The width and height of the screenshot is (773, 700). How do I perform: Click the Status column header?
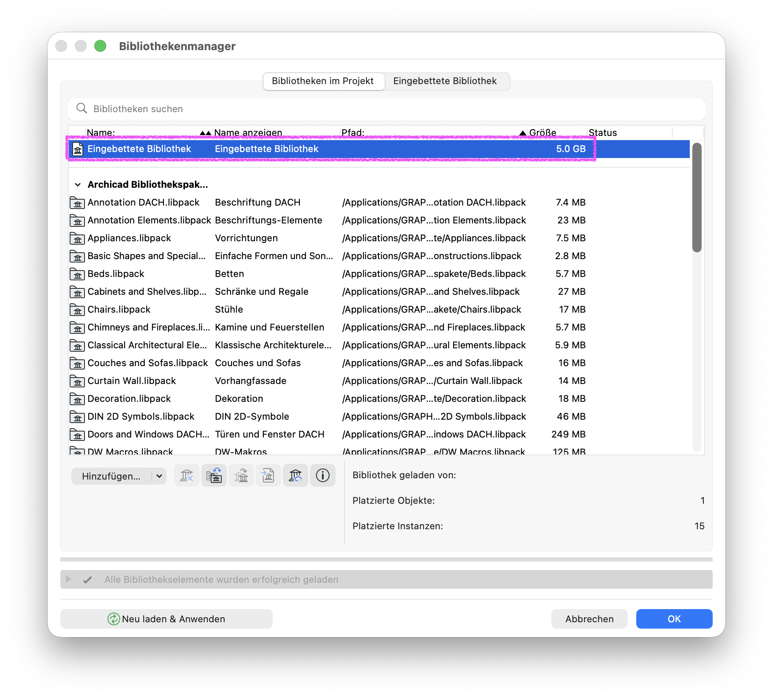630,133
